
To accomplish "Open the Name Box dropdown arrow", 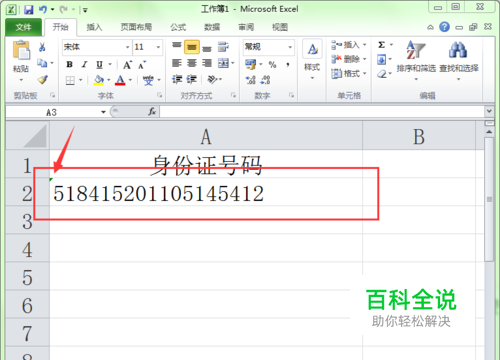I will point(103,112).
